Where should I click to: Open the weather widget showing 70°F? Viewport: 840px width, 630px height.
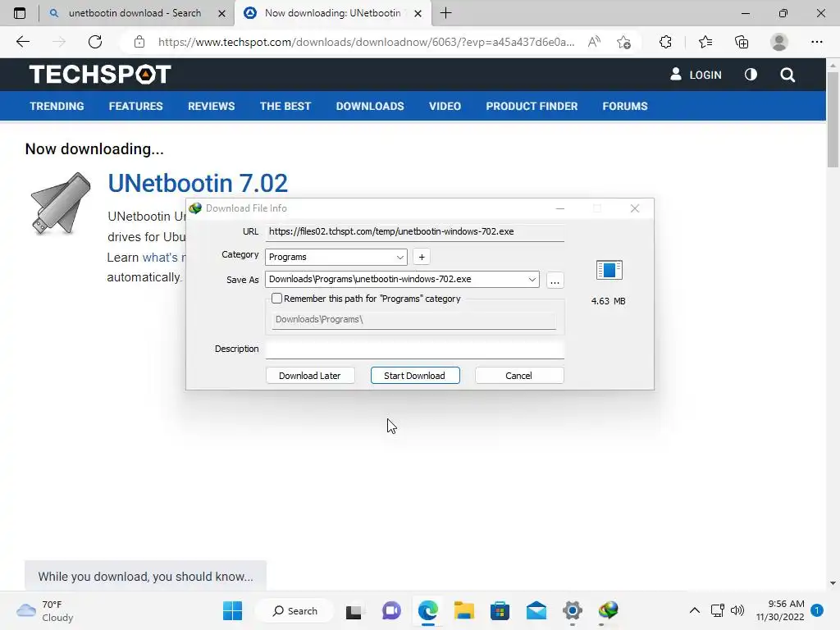click(45, 610)
